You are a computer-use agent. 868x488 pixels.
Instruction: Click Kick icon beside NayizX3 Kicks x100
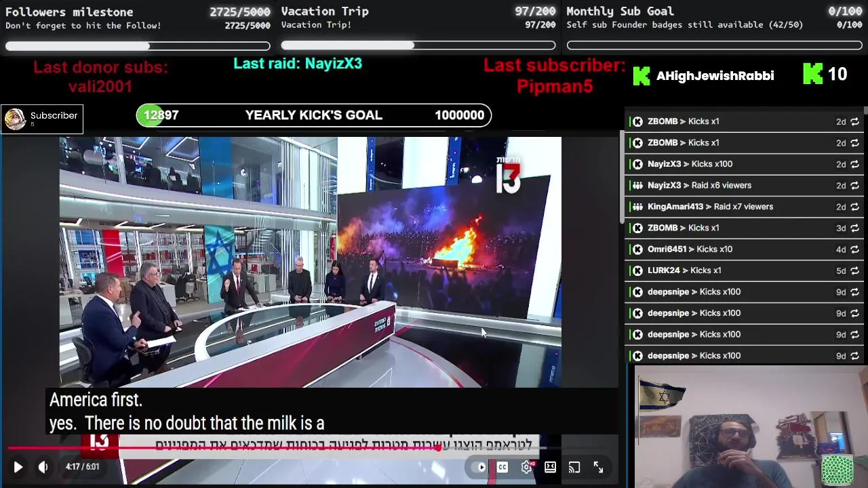click(x=637, y=164)
